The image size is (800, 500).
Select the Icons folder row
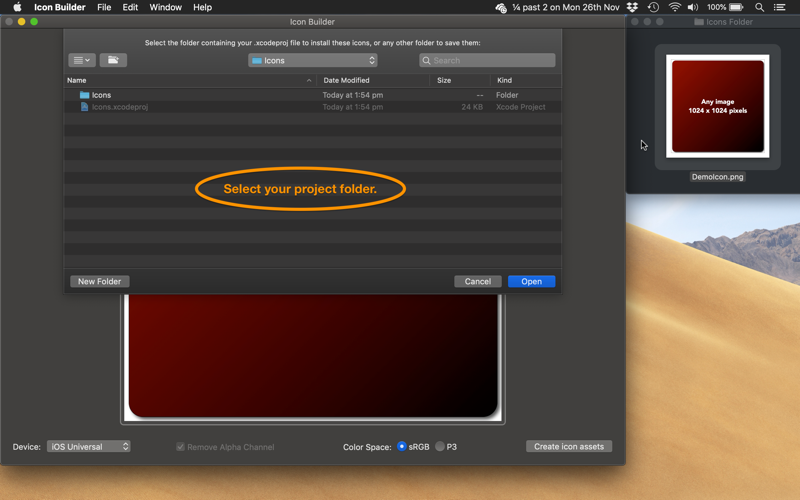click(313, 95)
